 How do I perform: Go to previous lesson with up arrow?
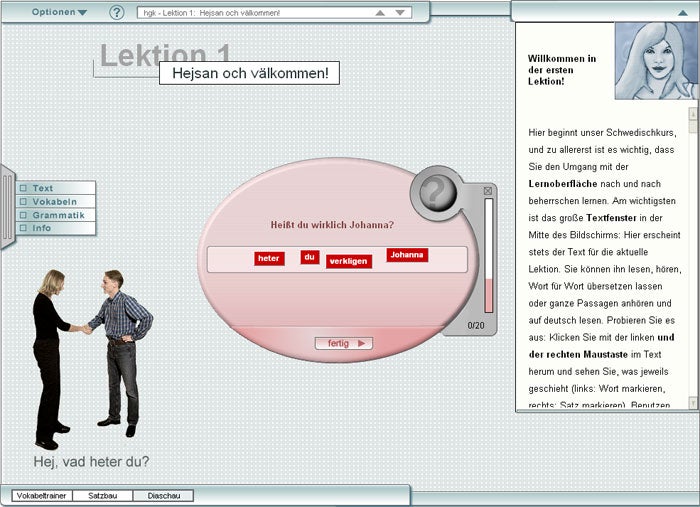(x=380, y=13)
